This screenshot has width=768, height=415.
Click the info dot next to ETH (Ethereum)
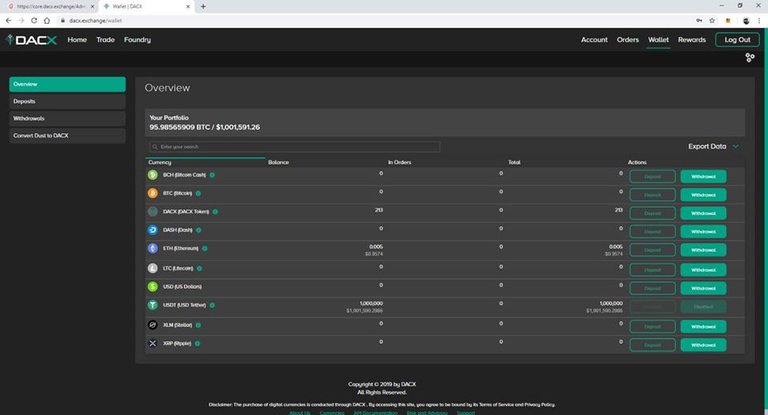pyautogui.click(x=205, y=248)
